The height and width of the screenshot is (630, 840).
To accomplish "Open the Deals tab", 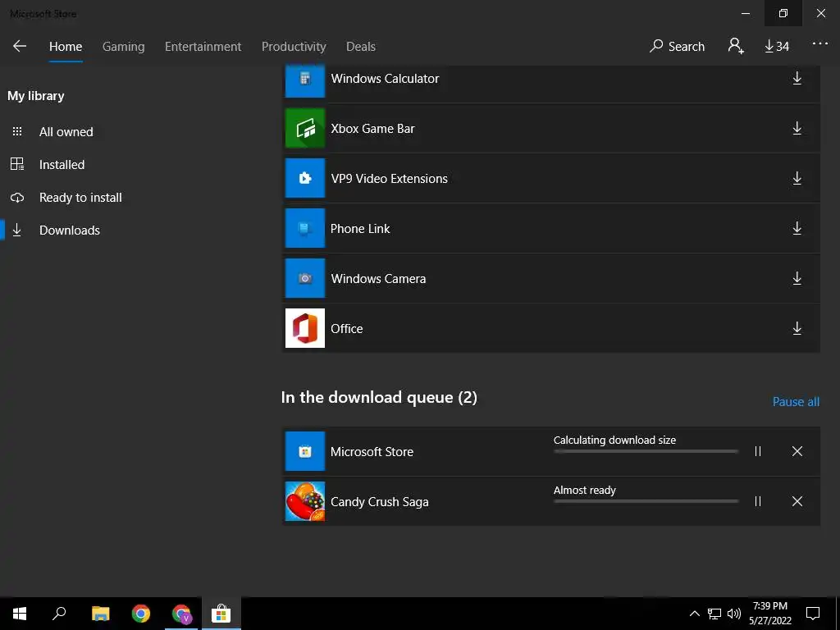I will click(361, 47).
